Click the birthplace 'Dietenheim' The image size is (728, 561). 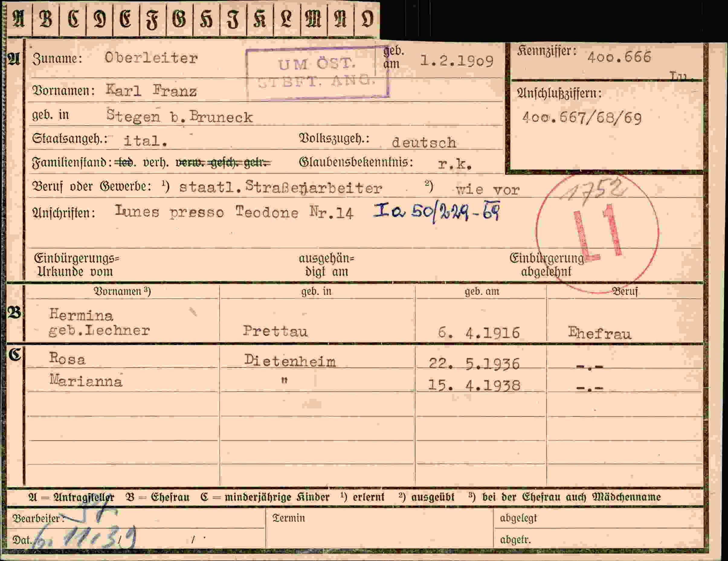tap(290, 361)
